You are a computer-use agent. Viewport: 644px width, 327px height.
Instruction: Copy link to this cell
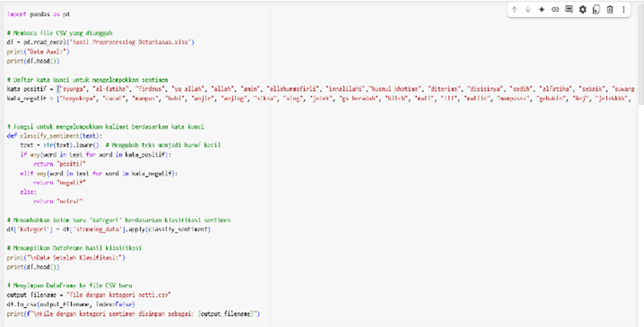555,9
